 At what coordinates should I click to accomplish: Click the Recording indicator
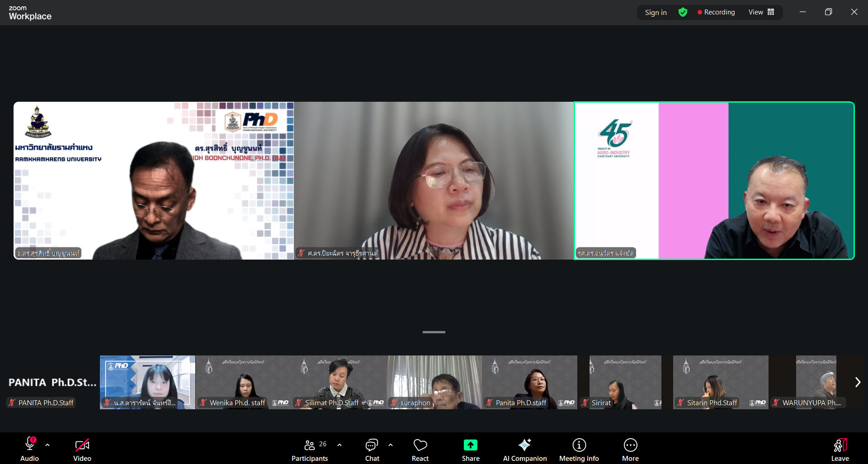[716, 12]
